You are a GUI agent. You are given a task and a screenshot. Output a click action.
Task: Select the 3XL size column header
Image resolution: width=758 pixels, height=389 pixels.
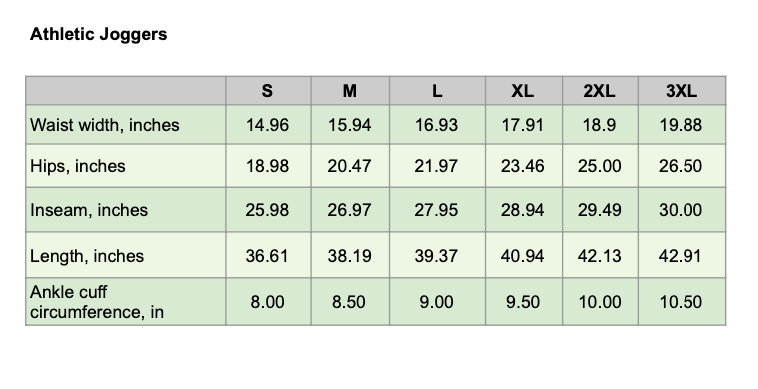tap(682, 90)
